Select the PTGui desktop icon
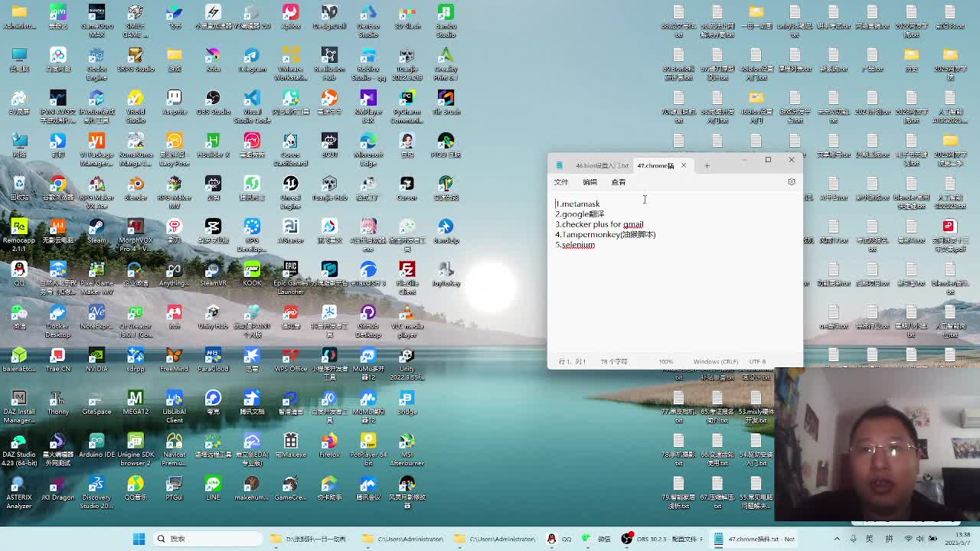This screenshot has width=980, height=551. 175,489
